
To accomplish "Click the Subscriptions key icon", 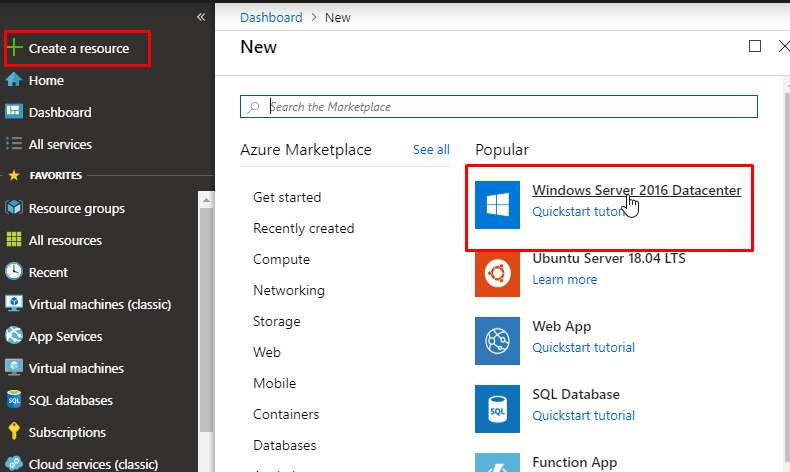I will 14,432.
